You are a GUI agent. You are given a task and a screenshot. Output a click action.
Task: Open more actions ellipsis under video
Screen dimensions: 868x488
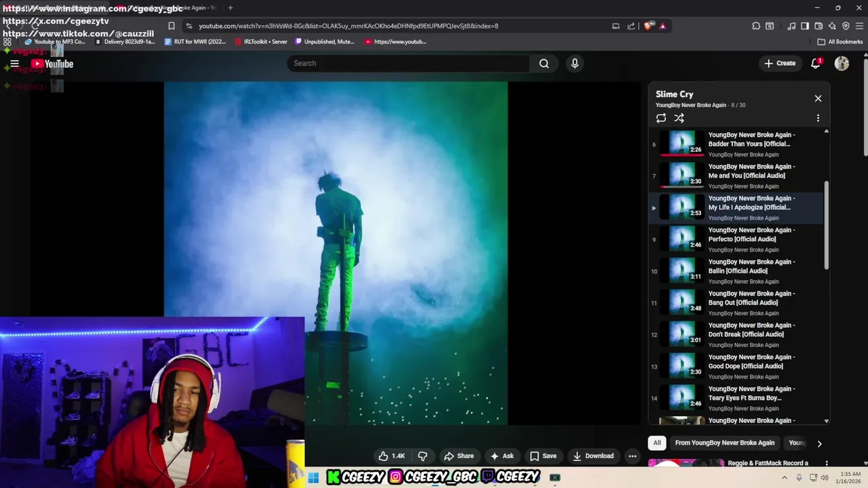point(632,456)
